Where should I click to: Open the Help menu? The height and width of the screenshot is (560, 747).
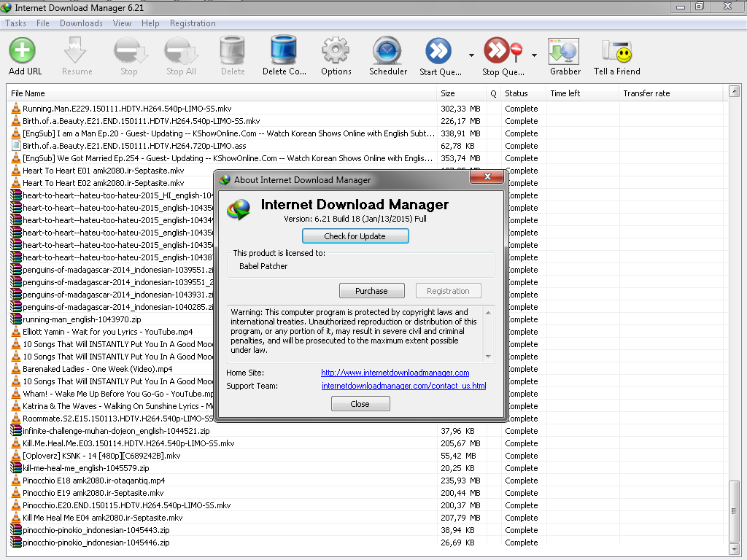(x=150, y=23)
